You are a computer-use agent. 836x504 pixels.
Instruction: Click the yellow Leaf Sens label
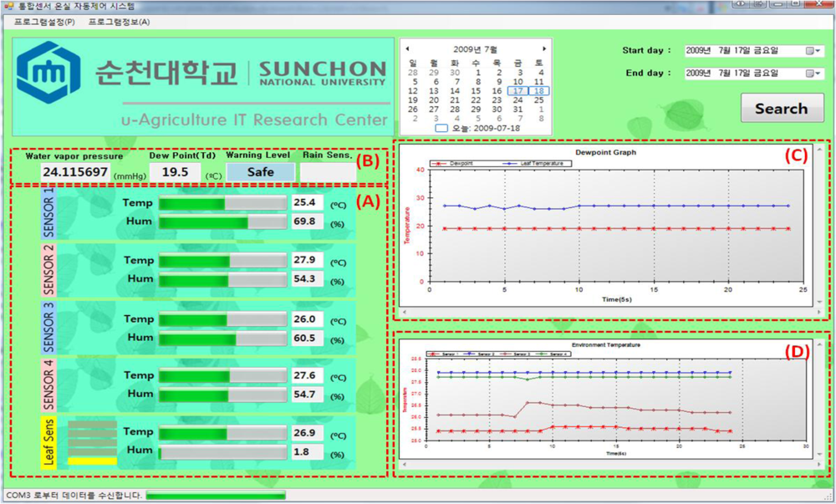click(x=48, y=442)
